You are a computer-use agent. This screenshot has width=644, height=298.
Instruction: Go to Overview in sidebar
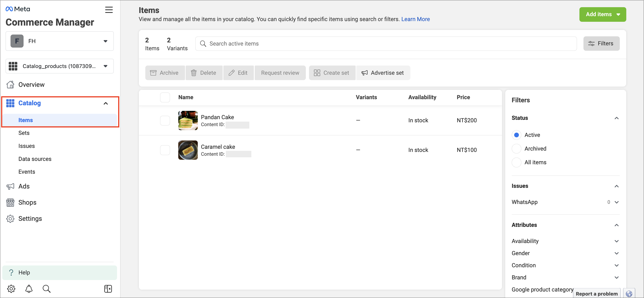pyautogui.click(x=31, y=85)
